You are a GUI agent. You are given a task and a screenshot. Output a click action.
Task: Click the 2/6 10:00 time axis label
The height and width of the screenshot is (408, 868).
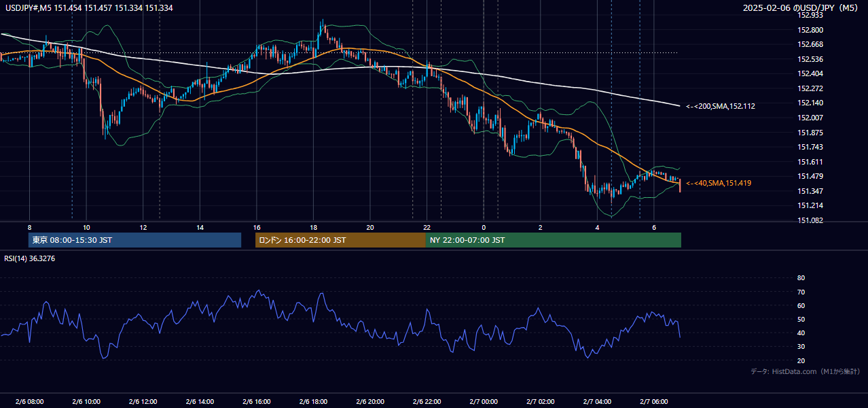[86, 401]
